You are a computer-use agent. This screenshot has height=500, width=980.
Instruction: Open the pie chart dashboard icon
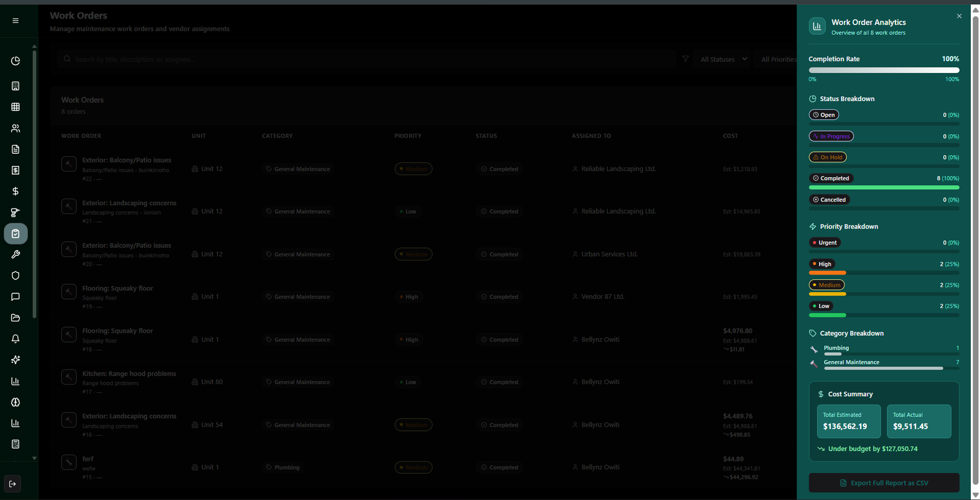[x=15, y=61]
